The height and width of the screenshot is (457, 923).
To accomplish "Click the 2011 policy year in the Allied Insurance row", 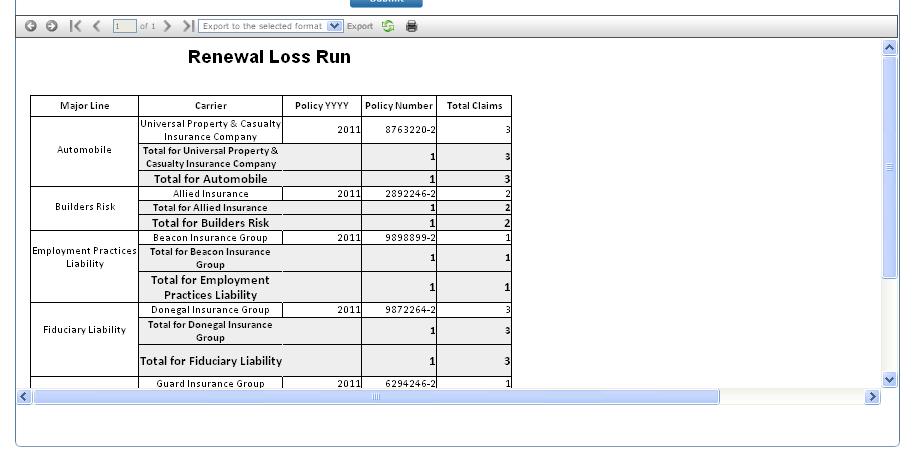I will [348, 194].
